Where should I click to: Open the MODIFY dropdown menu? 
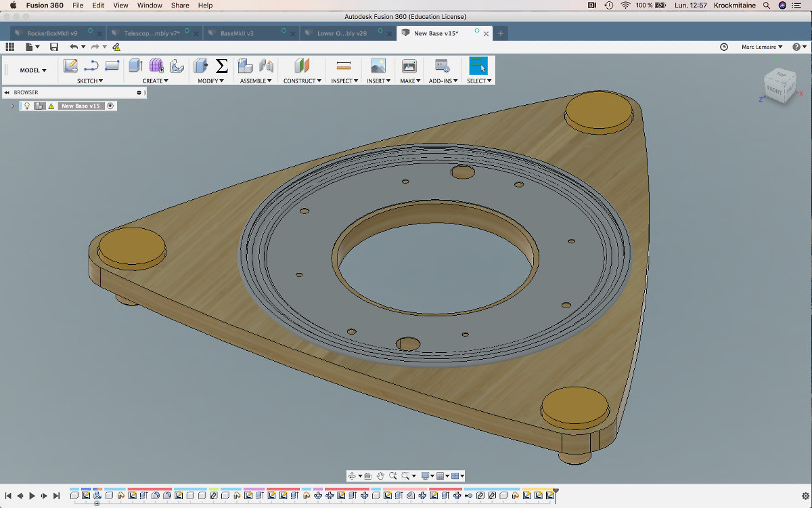(211, 81)
